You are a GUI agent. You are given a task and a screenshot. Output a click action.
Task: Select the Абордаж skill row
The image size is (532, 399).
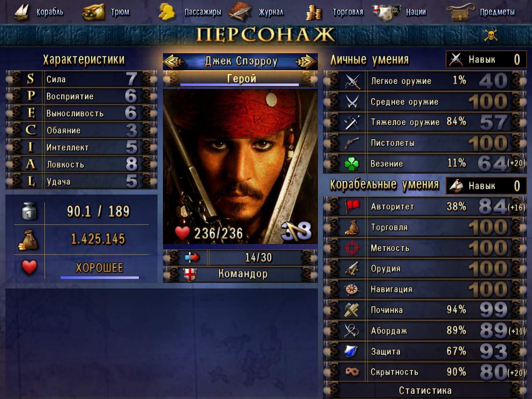tap(425, 330)
